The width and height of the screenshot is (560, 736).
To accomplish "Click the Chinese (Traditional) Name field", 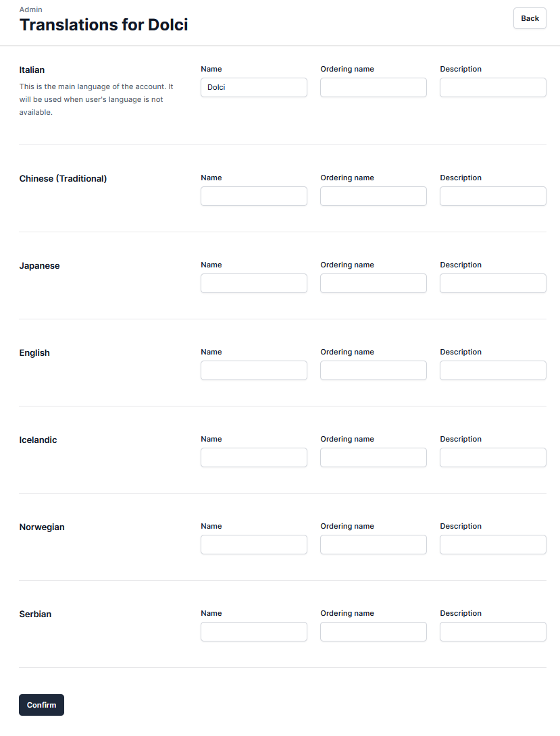I will pyautogui.click(x=253, y=196).
